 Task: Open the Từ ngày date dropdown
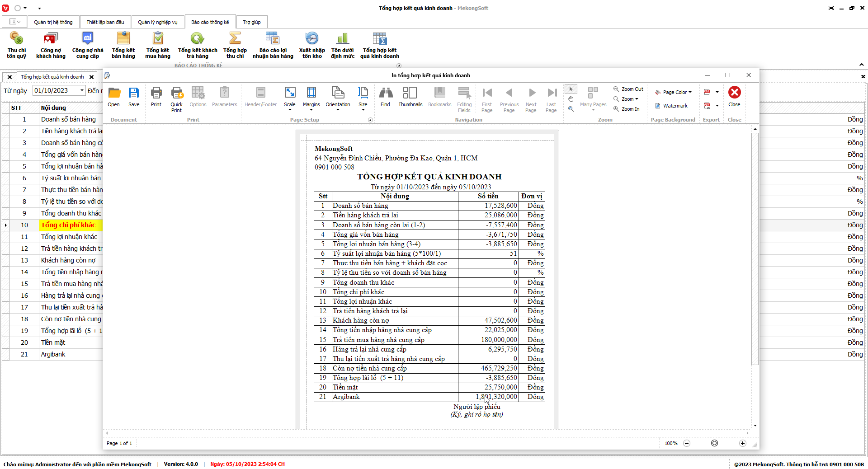click(82, 90)
